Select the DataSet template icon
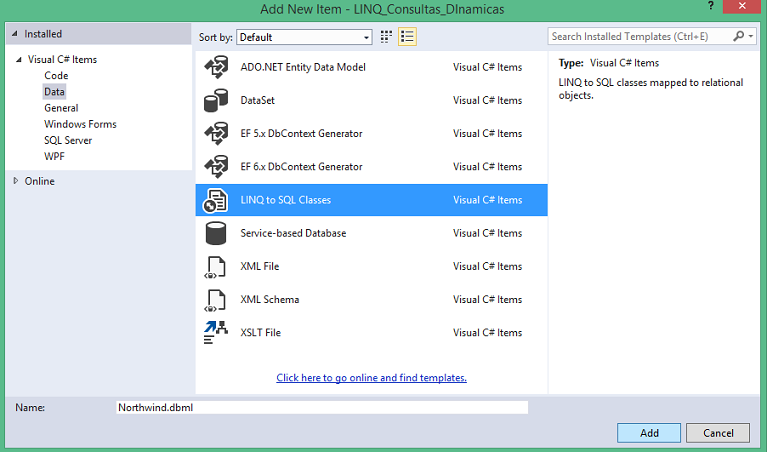 (216, 100)
